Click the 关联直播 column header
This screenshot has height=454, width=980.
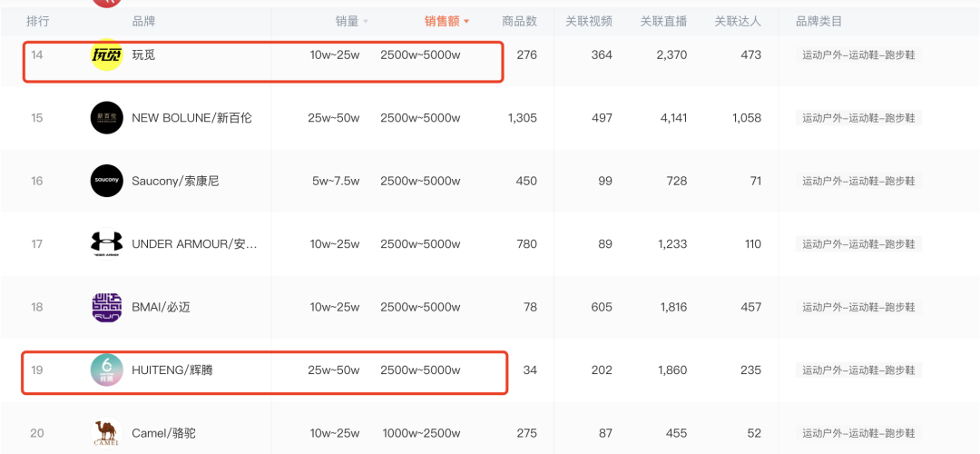point(663,21)
